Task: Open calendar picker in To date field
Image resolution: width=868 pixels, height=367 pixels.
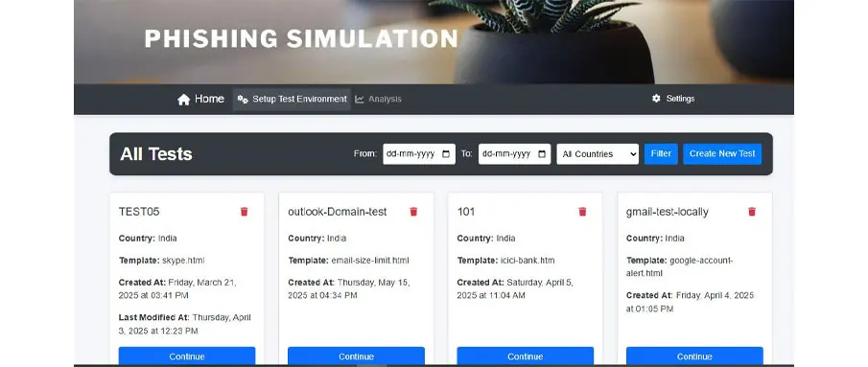Action: tap(541, 154)
